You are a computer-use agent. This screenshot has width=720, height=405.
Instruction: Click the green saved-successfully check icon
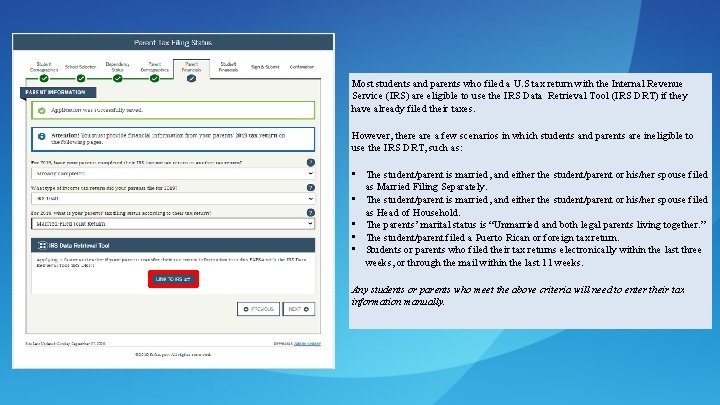pyautogui.click(x=42, y=111)
